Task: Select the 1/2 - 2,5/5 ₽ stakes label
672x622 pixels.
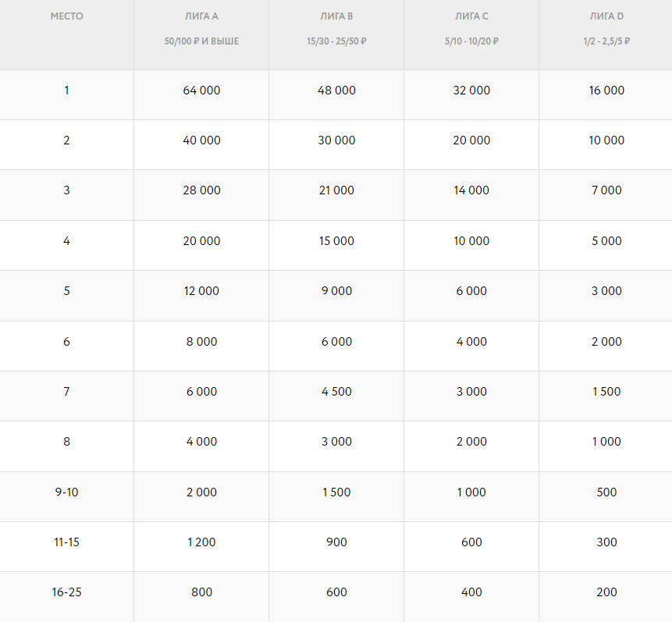Action: pos(606,41)
